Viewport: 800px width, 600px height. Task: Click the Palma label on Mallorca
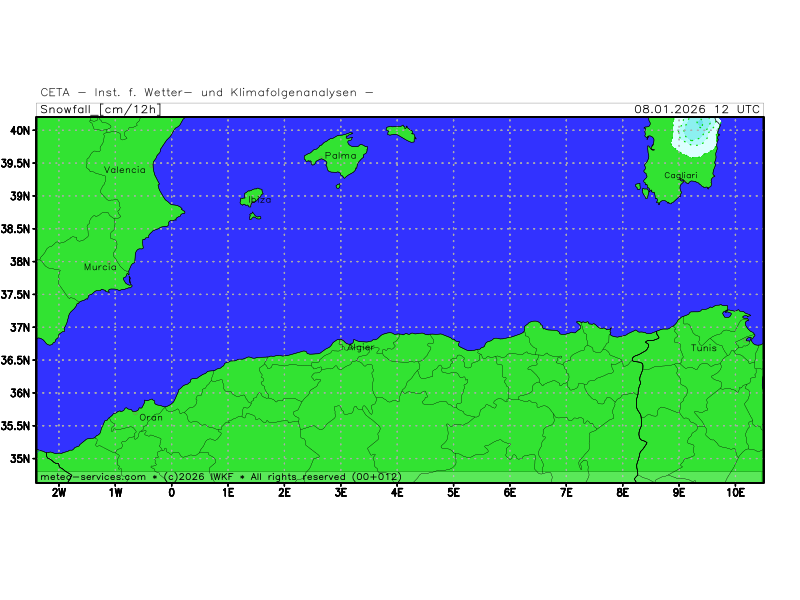[x=341, y=156]
